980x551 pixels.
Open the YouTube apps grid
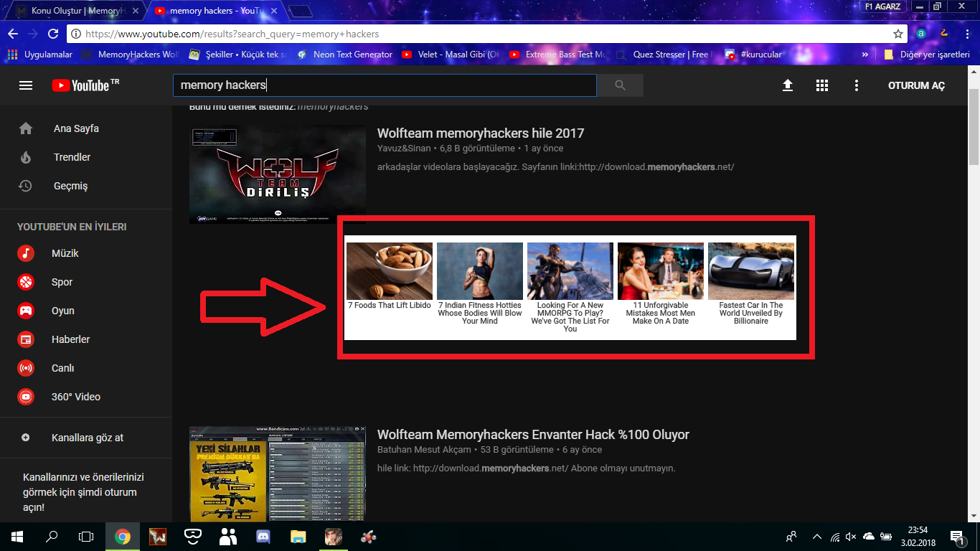coord(822,85)
